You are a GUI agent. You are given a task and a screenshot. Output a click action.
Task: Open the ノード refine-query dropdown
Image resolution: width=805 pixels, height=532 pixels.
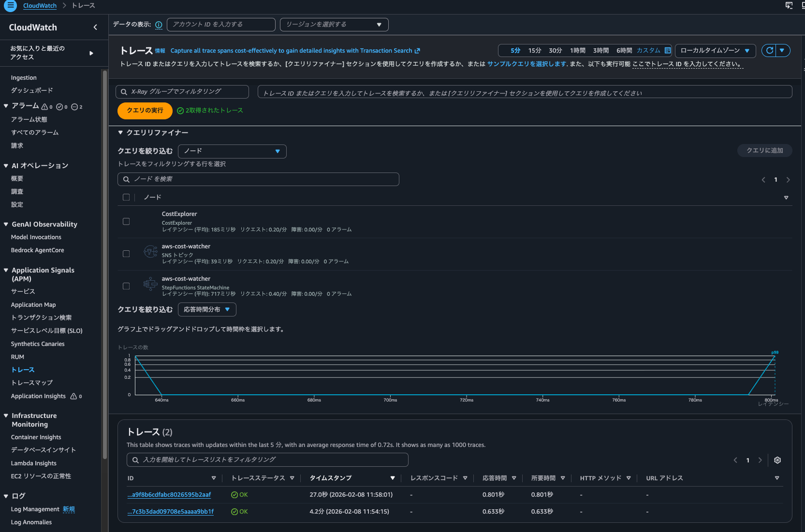coord(232,151)
